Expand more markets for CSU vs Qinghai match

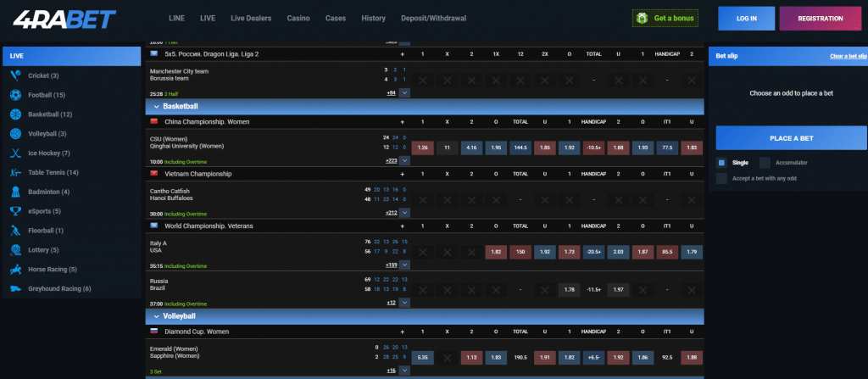[x=404, y=160]
